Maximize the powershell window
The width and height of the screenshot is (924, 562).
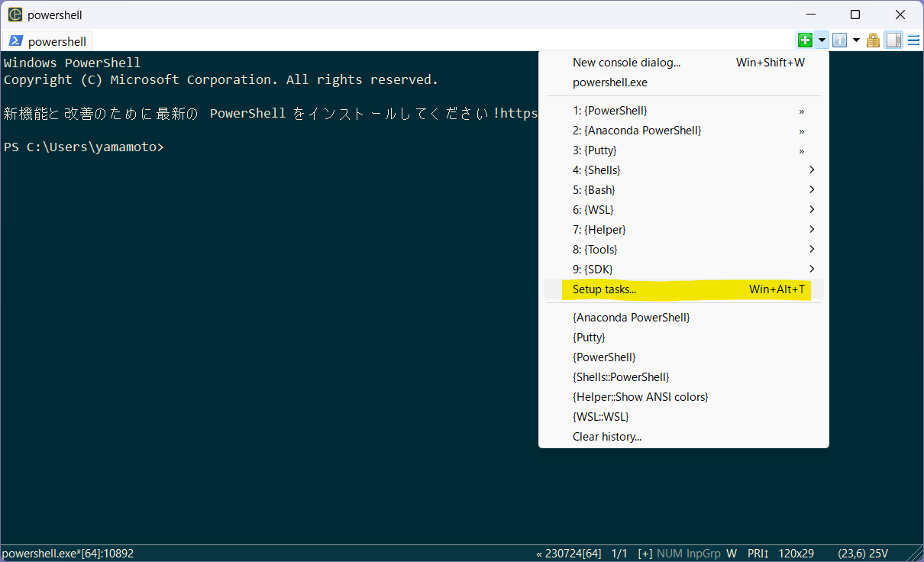point(855,15)
